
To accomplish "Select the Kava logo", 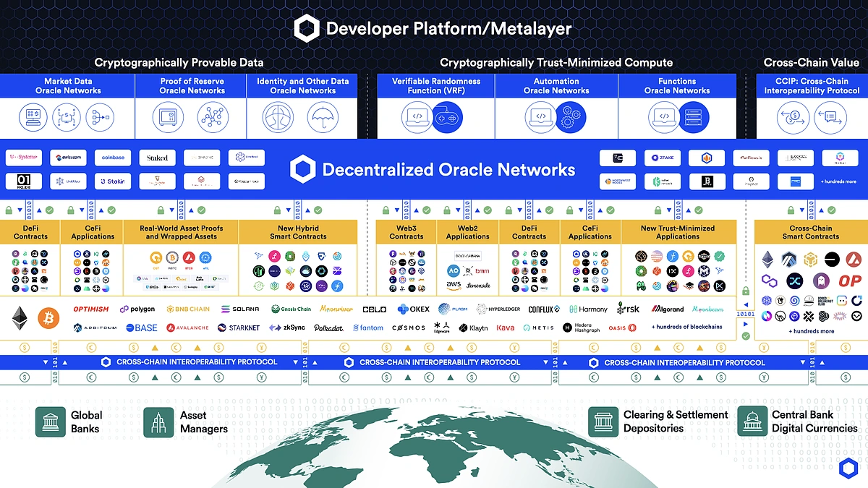I will pos(506,328).
